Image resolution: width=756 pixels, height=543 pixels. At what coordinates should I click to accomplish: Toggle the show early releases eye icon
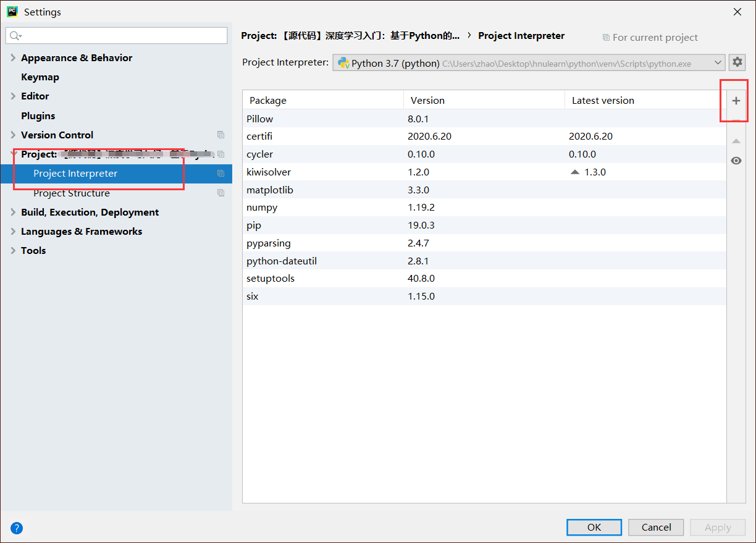[736, 161]
